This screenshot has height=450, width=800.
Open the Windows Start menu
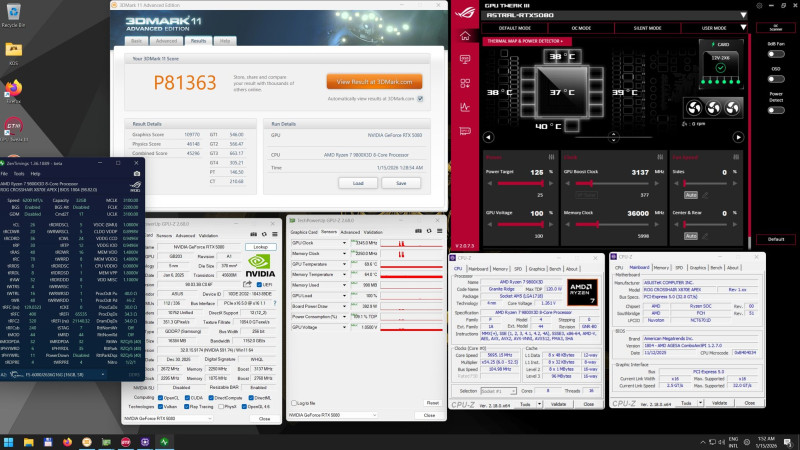tap(8, 442)
